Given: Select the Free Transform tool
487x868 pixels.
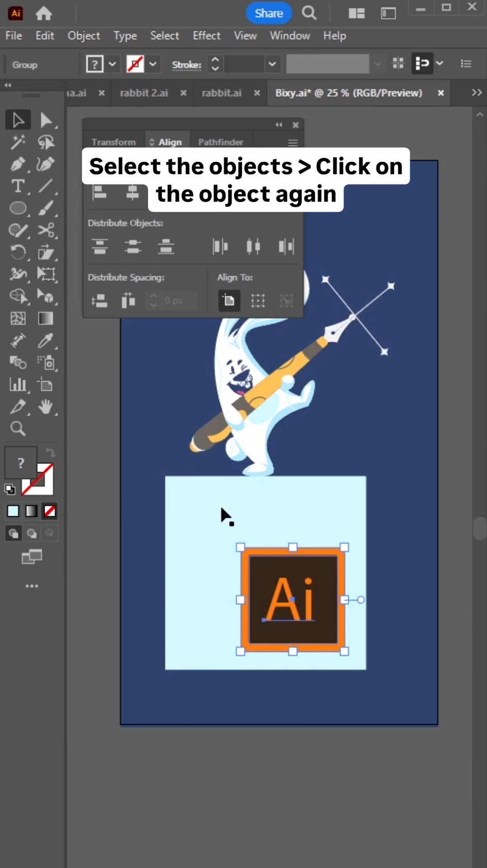Looking at the screenshot, I should click(46, 274).
